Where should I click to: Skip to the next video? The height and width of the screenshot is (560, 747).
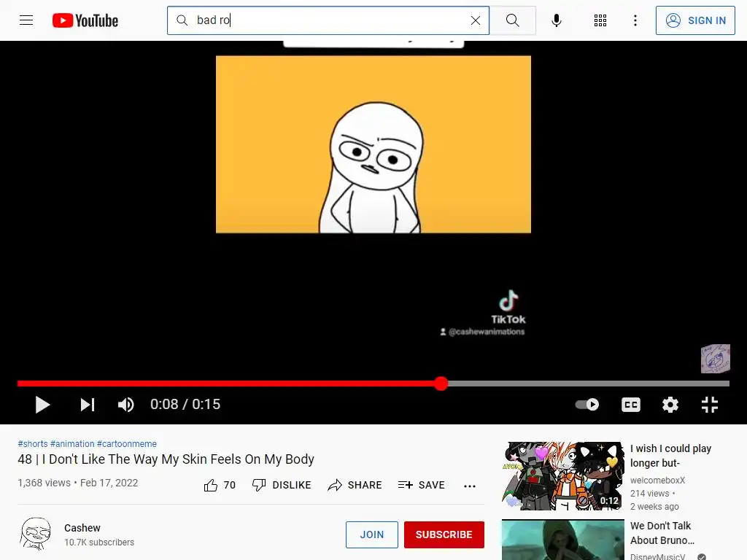click(x=88, y=405)
